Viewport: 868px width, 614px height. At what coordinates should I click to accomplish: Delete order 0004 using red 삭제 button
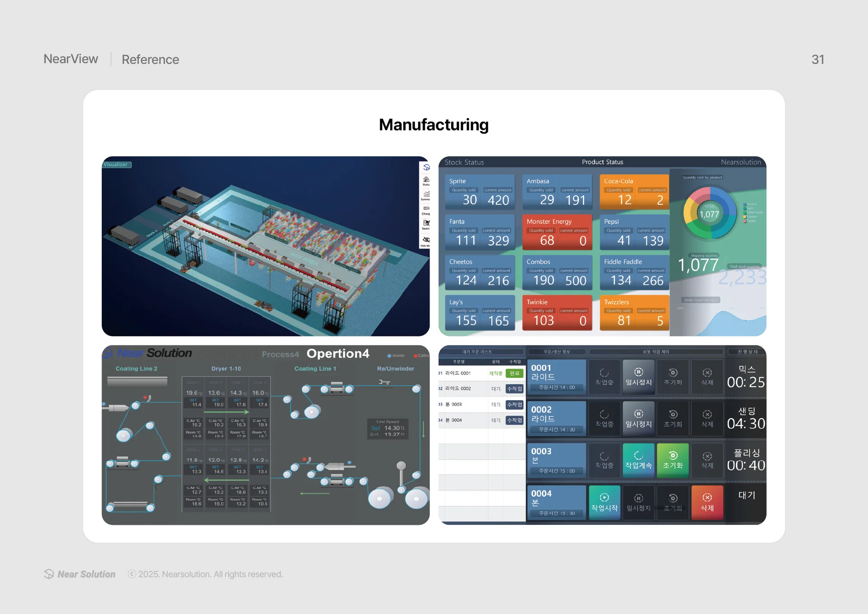point(707,502)
